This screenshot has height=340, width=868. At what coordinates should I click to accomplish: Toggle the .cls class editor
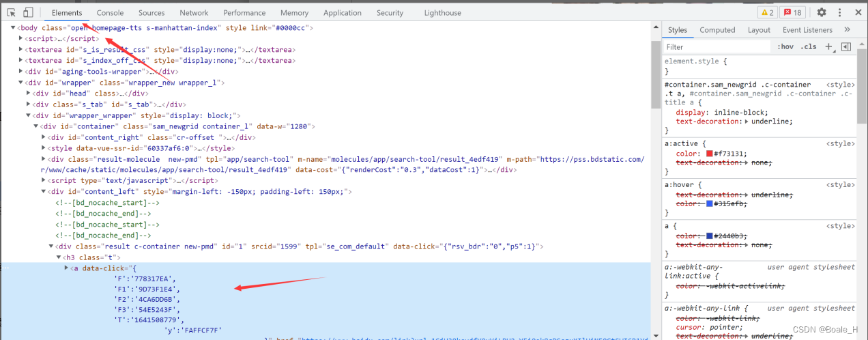click(809, 46)
